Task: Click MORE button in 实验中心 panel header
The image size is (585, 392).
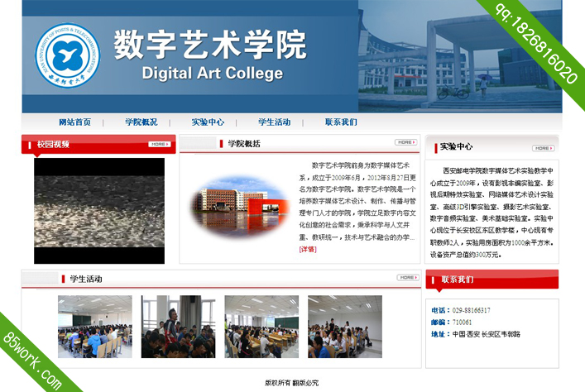Action: click(x=543, y=148)
